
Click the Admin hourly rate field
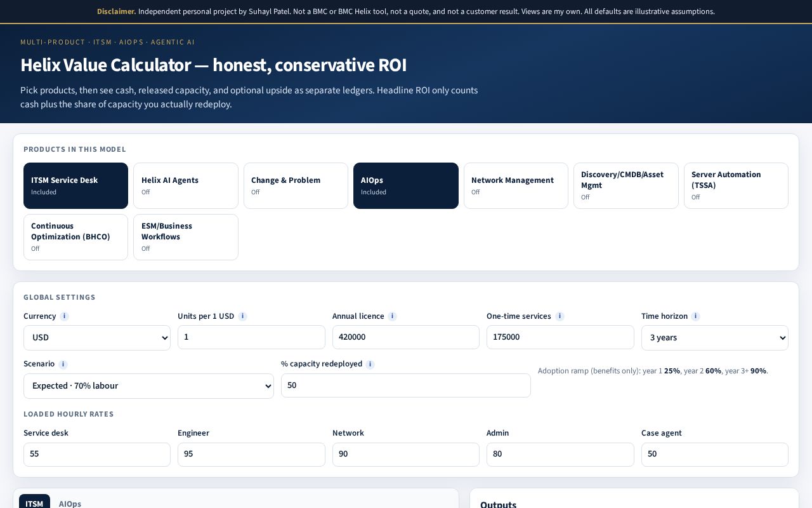point(560,455)
